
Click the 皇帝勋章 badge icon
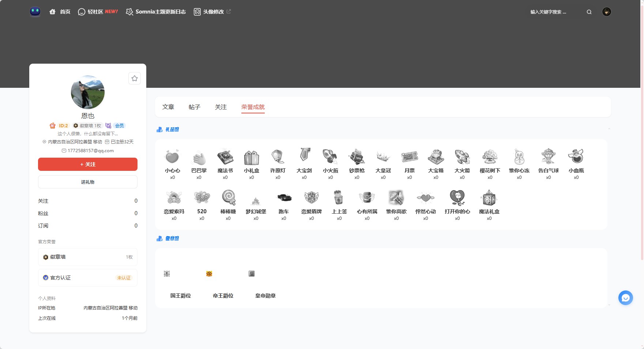click(x=252, y=274)
